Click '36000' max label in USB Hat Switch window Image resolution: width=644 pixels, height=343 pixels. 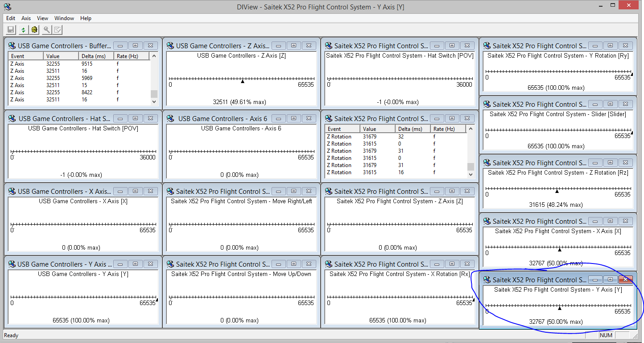pos(148,157)
